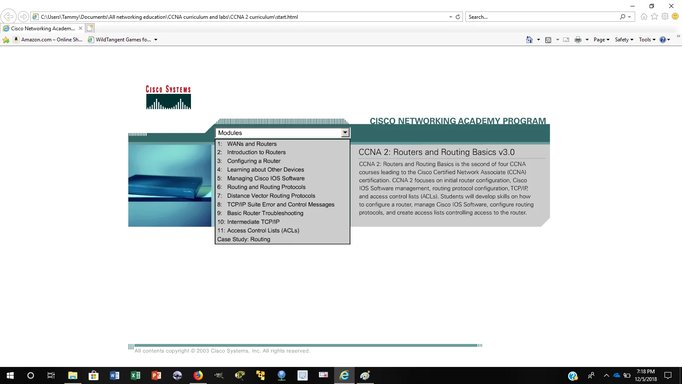Expand the Help icon dropdown arrow

coord(669,40)
